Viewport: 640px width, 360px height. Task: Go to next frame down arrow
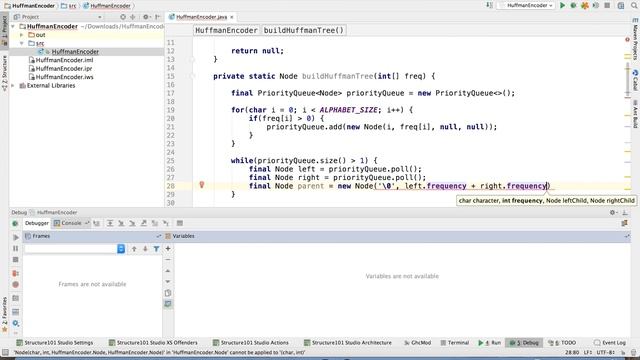tap(145, 249)
